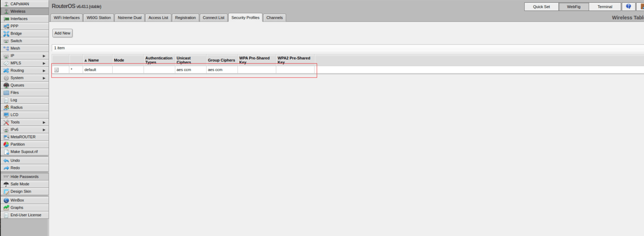The width and height of the screenshot is (644, 236).
Task: Expand the MPLS submenu arrow
Action: pyautogui.click(x=44, y=63)
